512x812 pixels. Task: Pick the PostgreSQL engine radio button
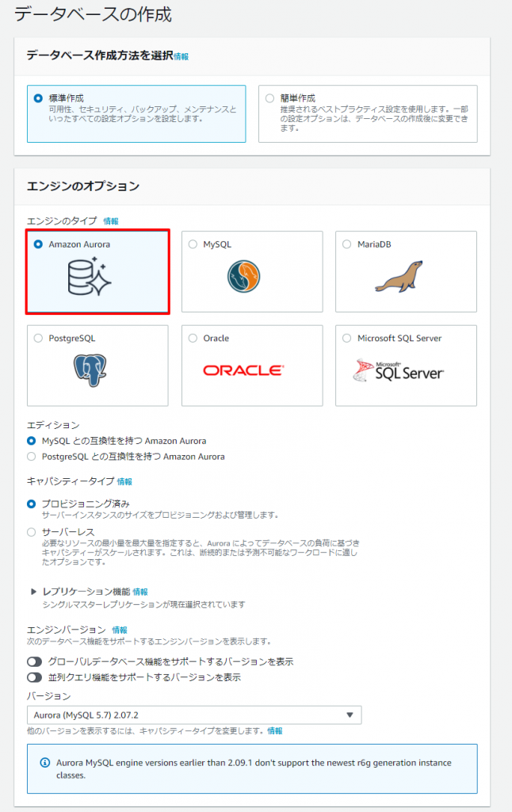pyautogui.click(x=38, y=338)
